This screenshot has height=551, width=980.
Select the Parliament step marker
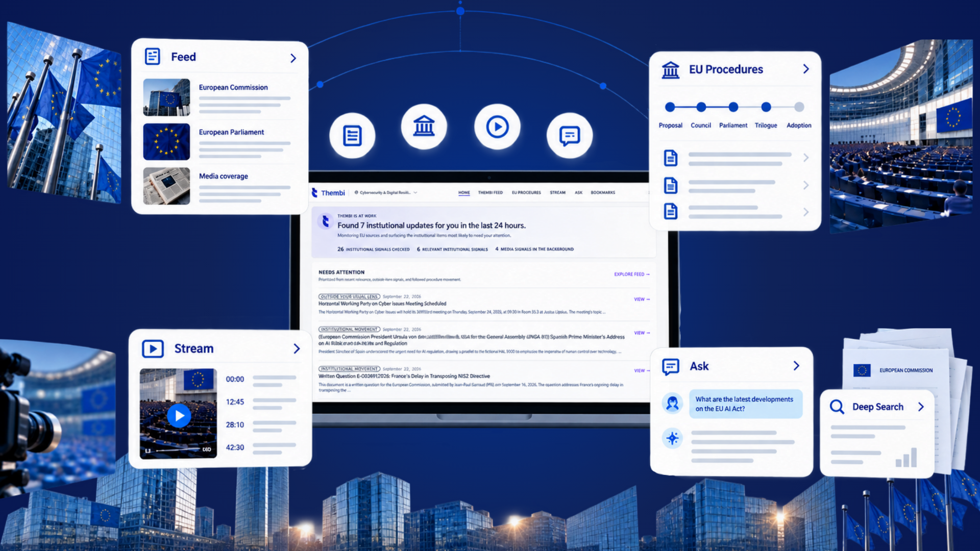(733, 107)
